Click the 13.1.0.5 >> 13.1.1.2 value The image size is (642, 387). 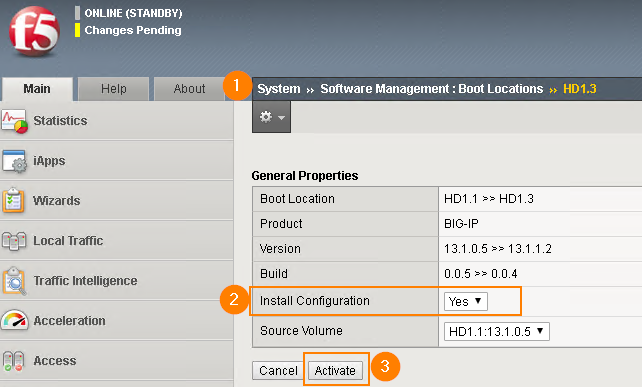(498, 249)
